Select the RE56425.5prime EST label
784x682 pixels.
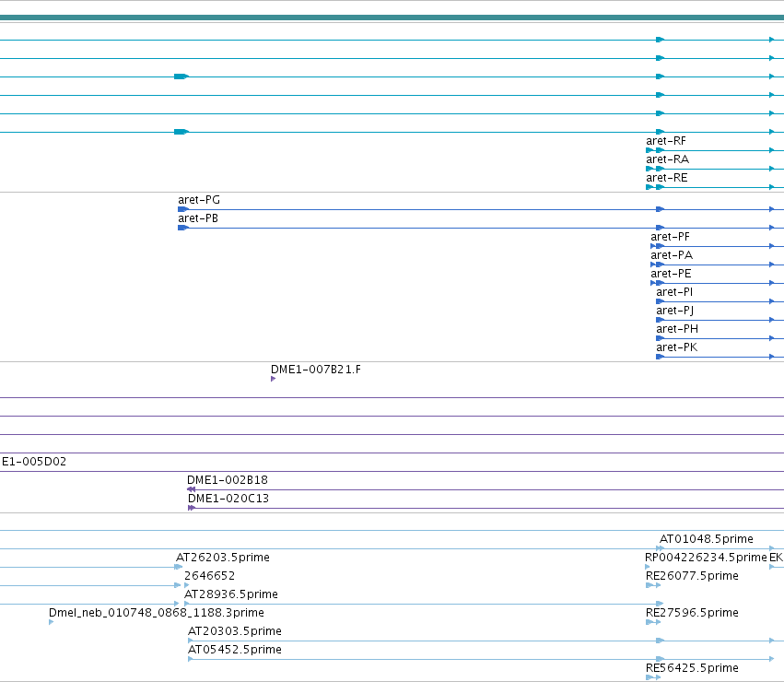click(x=692, y=668)
